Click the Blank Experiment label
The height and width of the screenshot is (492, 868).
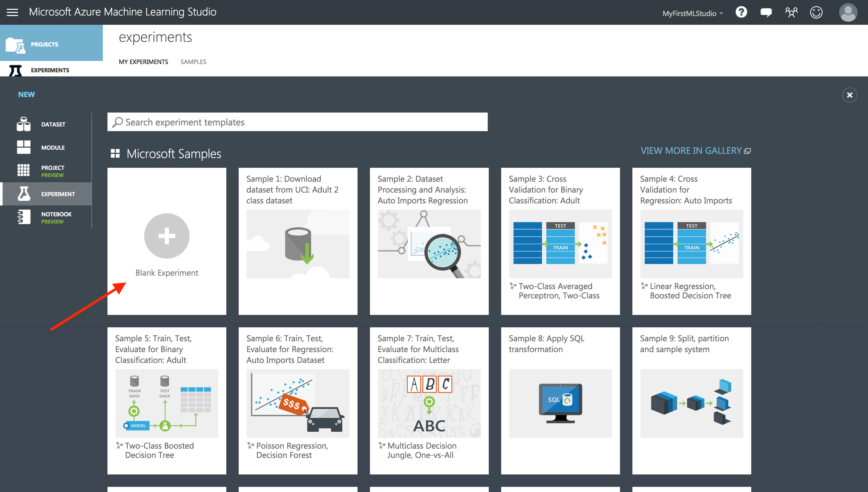(167, 273)
